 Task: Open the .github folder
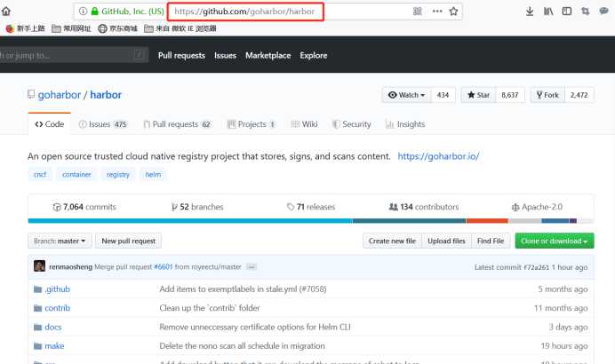pos(57,289)
